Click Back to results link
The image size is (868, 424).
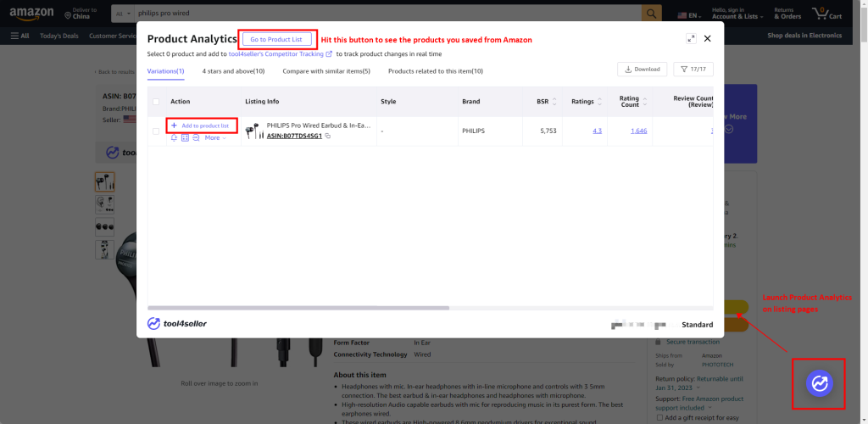[114, 72]
